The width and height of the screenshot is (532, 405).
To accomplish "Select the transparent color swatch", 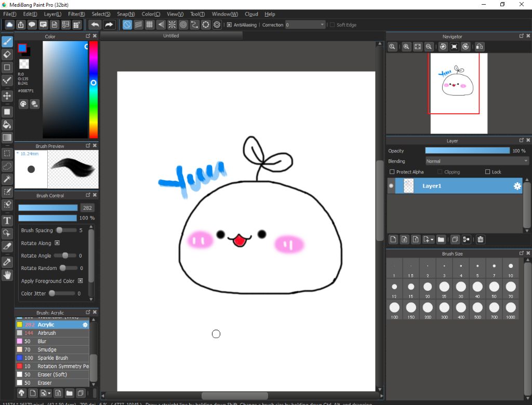I will pos(24,64).
